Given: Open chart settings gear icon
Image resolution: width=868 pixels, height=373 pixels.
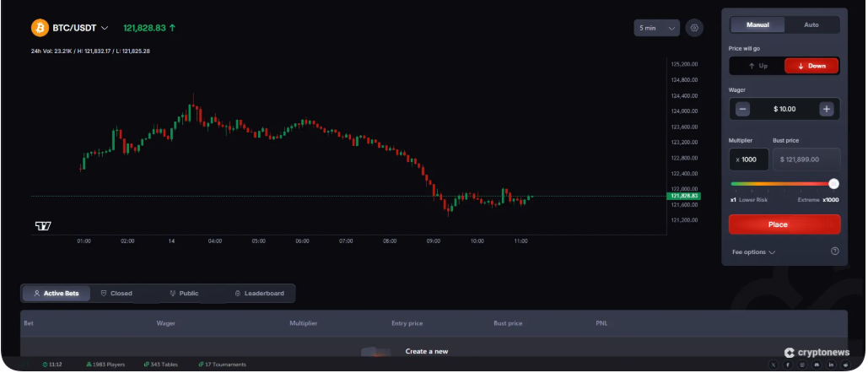Looking at the screenshot, I should (694, 28).
